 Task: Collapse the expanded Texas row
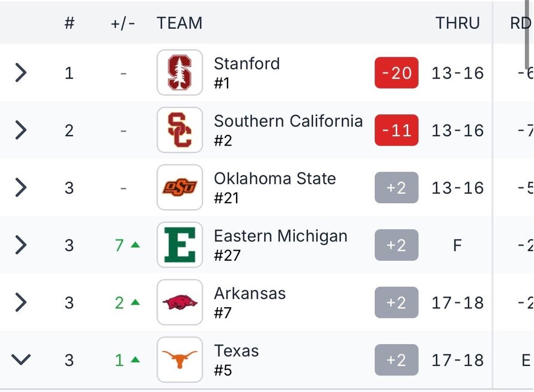click(x=21, y=359)
